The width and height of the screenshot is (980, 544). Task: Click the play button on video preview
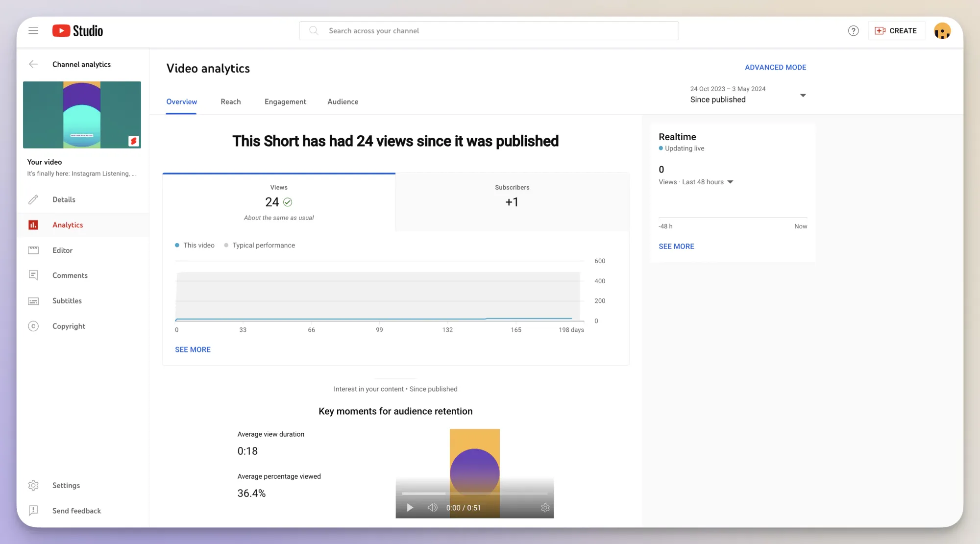click(410, 508)
